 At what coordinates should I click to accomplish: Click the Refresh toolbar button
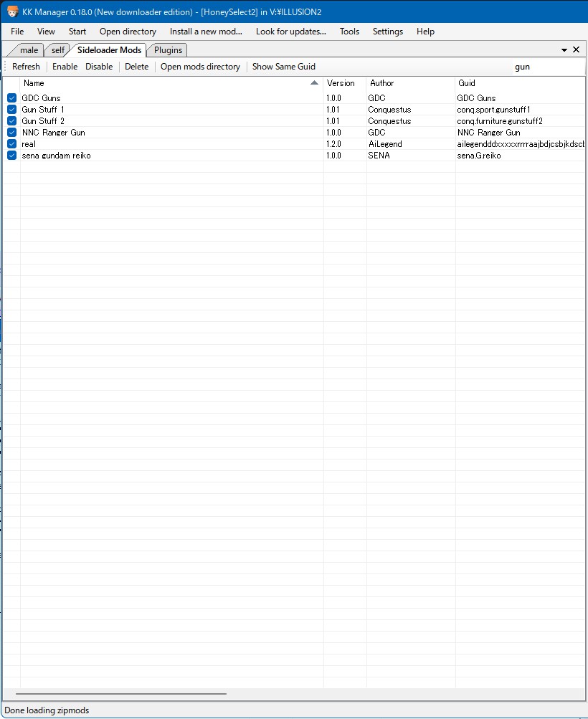click(26, 67)
